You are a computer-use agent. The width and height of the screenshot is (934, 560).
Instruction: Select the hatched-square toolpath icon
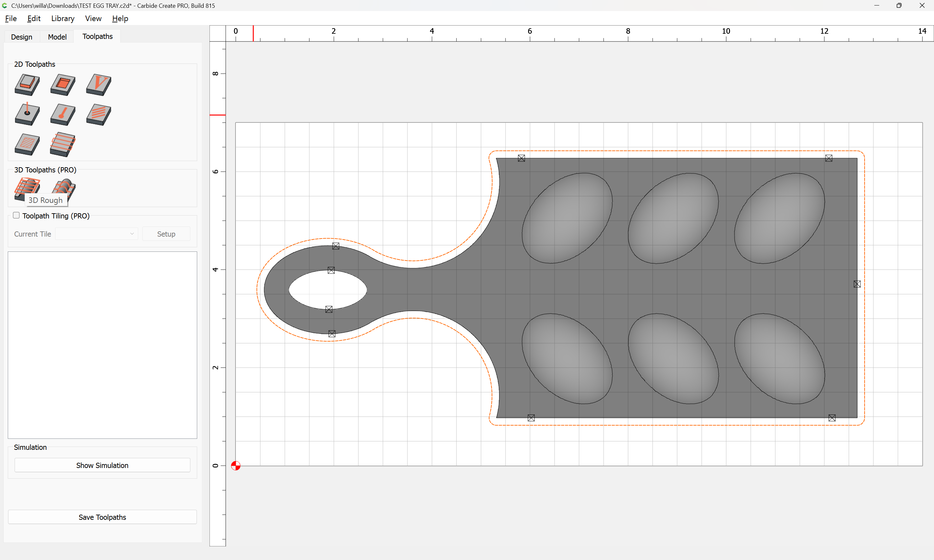[x=27, y=144]
